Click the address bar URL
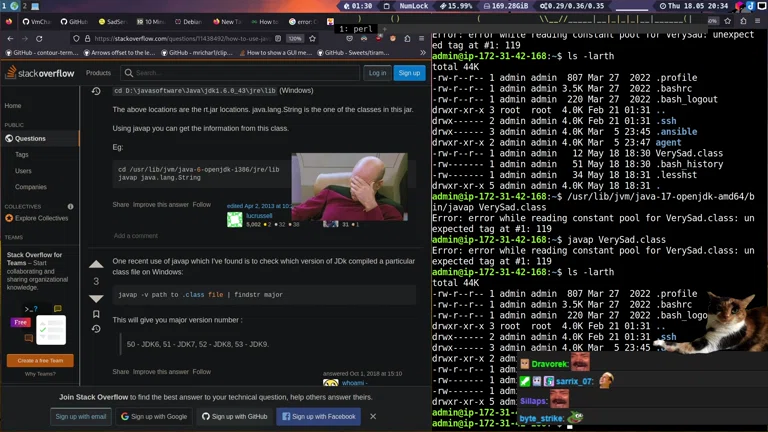 [x=182, y=38]
